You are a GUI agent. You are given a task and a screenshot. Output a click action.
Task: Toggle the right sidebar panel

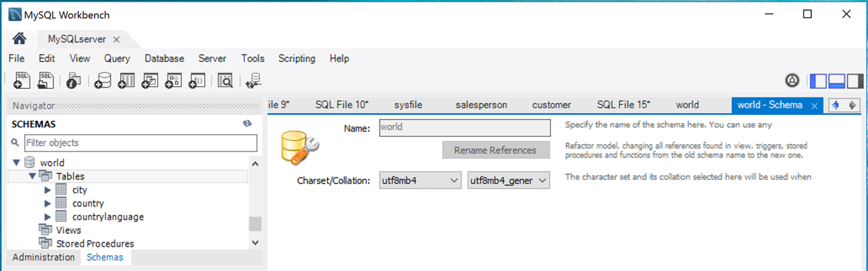(855, 81)
